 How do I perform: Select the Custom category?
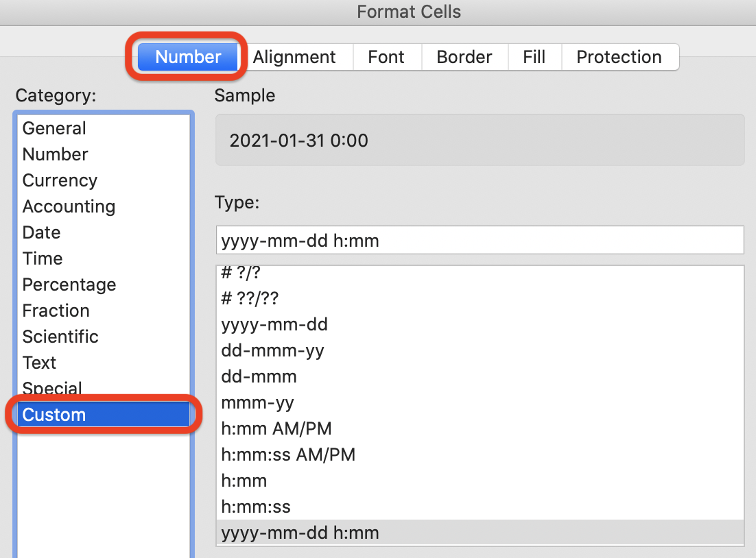(54, 415)
